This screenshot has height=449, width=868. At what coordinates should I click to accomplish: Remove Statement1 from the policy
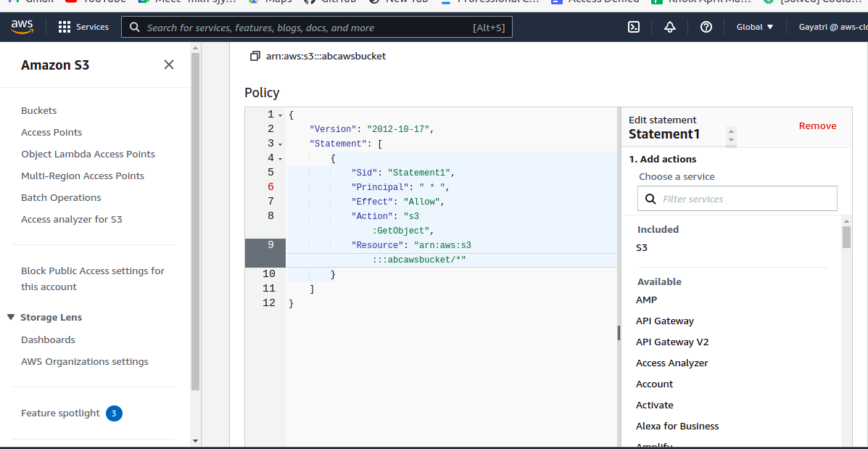click(817, 125)
